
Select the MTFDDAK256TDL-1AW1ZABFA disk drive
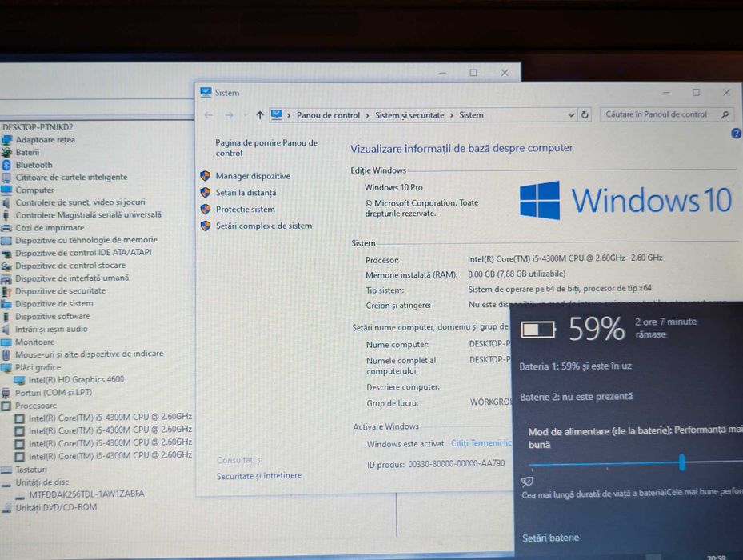coord(86,494)
